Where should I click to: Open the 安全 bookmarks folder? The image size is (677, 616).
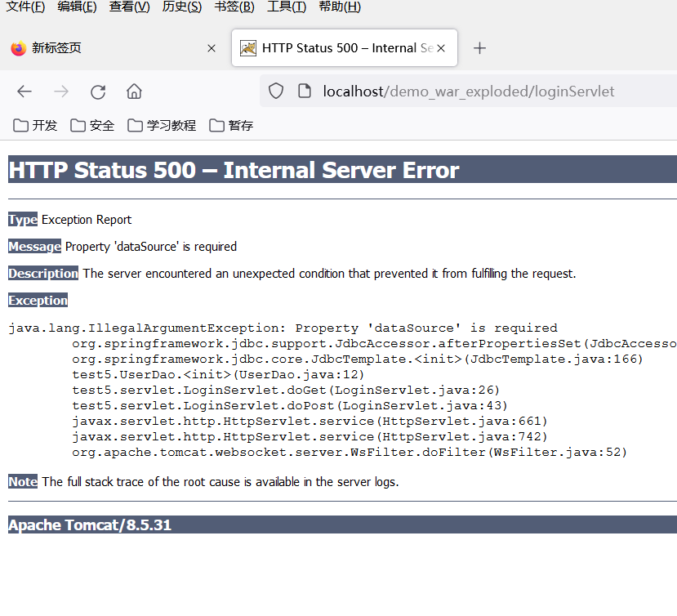tap(92, 125)
